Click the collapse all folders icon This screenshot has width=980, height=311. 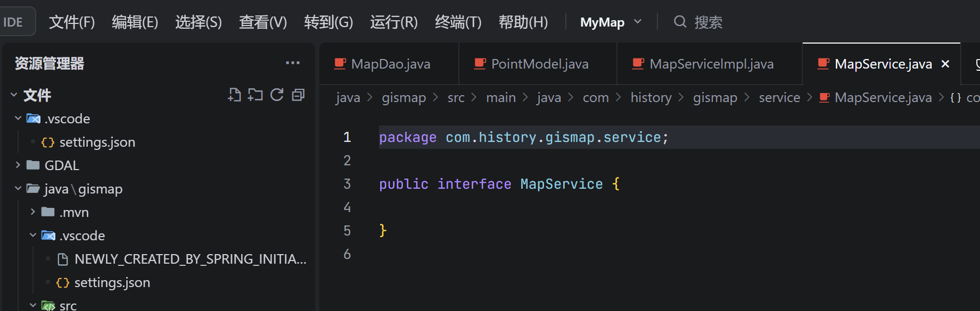pos(298,95)
